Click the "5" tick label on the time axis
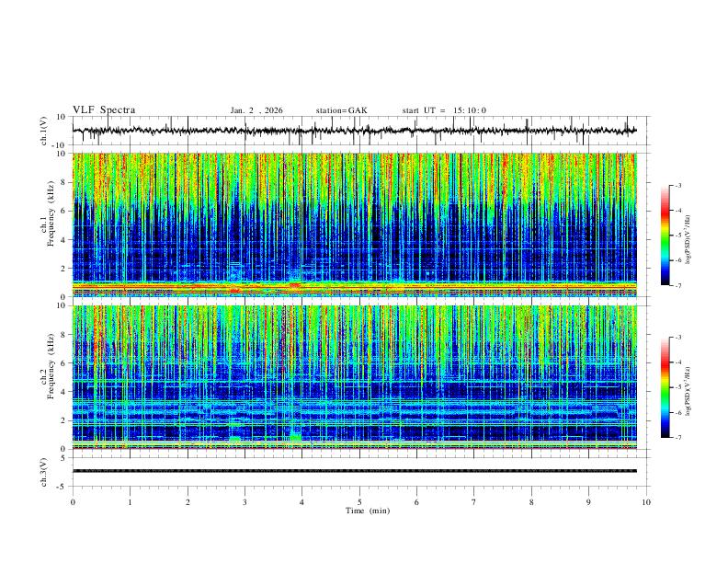 point(359,502)
